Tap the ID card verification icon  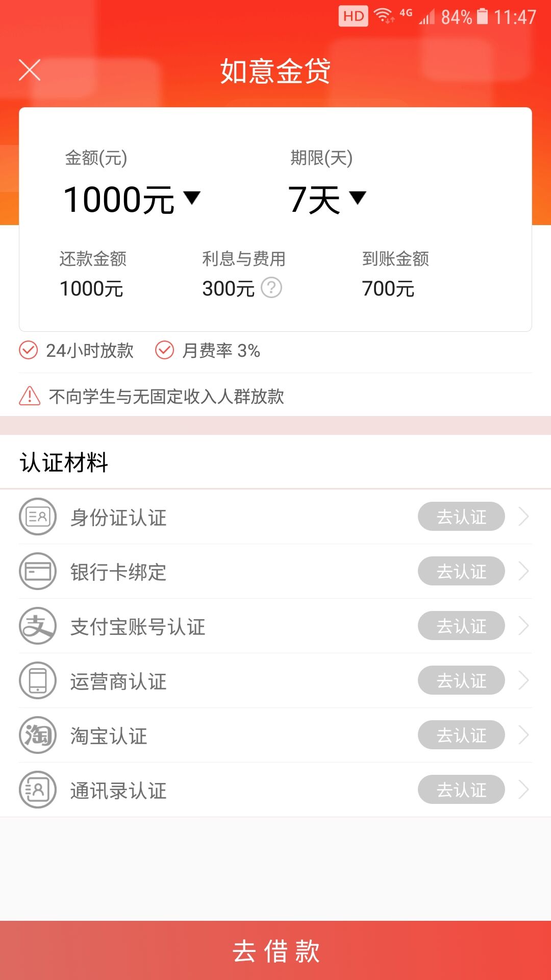(x=37, y=517)
